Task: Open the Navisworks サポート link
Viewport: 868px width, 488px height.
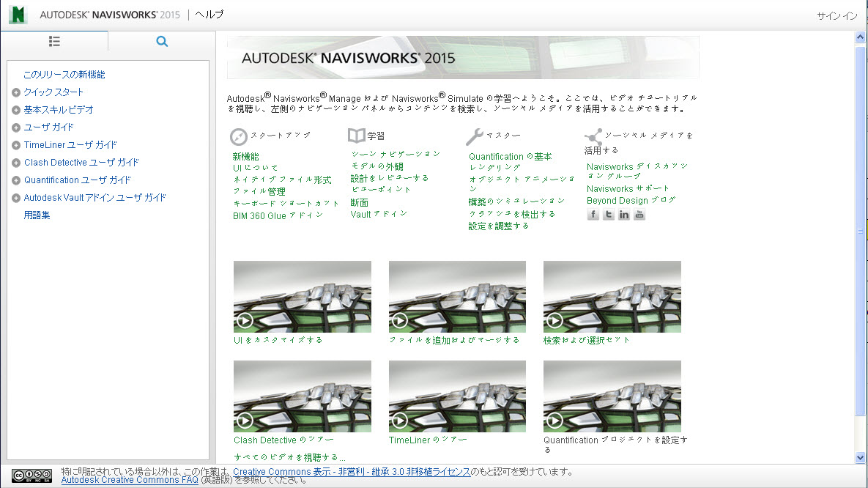Action: click(628, 189)
